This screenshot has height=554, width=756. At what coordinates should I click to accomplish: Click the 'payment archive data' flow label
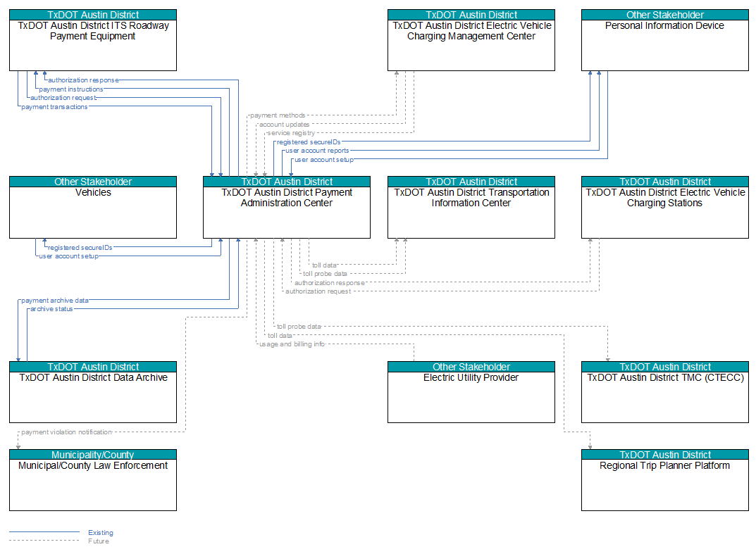point(55,301)
